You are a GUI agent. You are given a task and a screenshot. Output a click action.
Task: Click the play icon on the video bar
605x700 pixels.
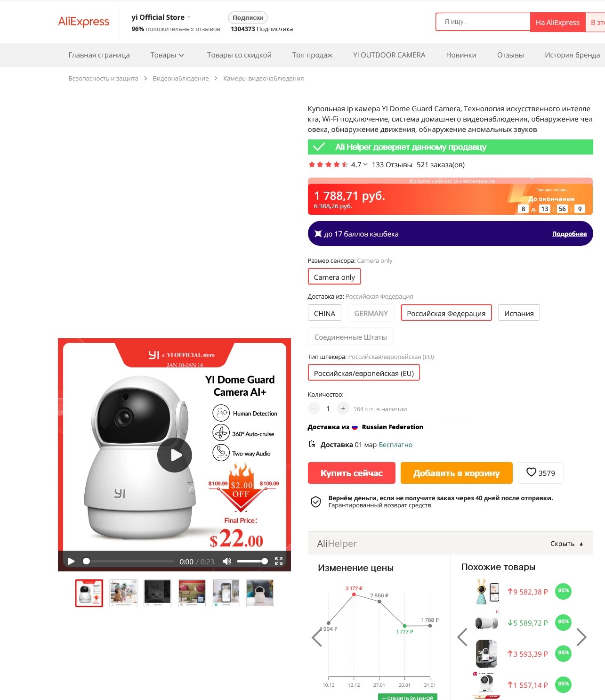[x=71, y=561]
